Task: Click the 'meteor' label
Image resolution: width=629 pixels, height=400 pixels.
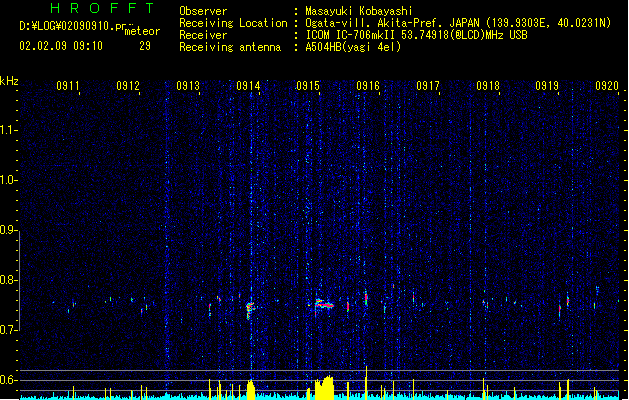Action: coord(142,31)
